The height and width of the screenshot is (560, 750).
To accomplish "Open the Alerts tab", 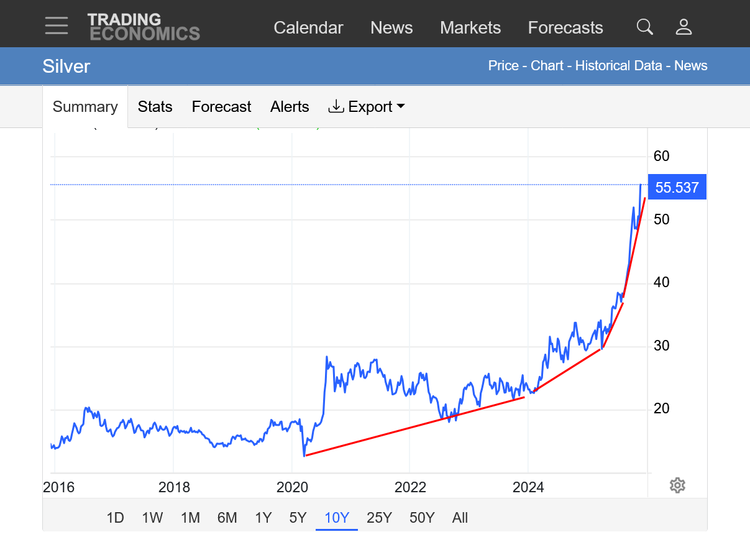I will click(x=290, y=107).
